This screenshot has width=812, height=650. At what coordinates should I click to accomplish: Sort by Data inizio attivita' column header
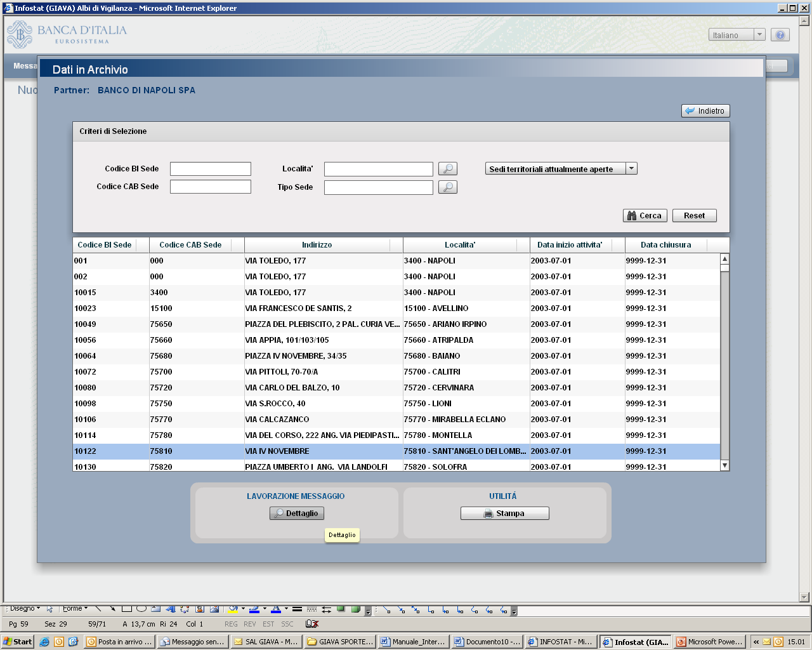pos(577,245)
